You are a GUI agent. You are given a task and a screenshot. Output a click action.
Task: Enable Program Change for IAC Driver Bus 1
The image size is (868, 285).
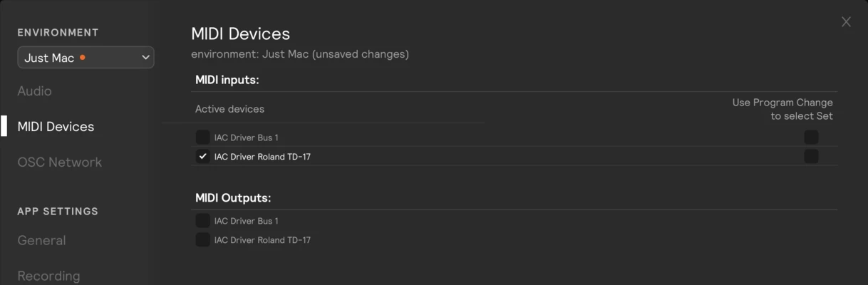point(811,137)
